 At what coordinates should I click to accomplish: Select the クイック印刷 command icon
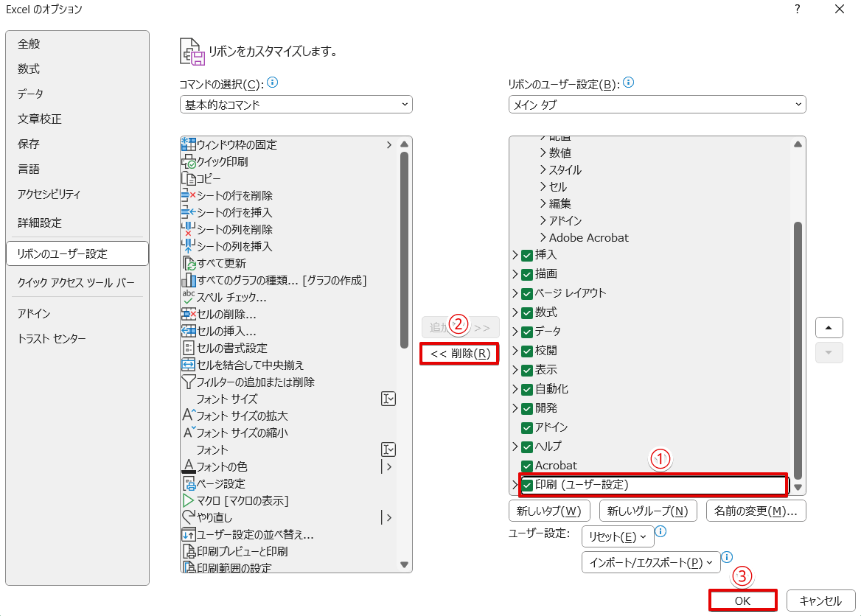(186, 161)
